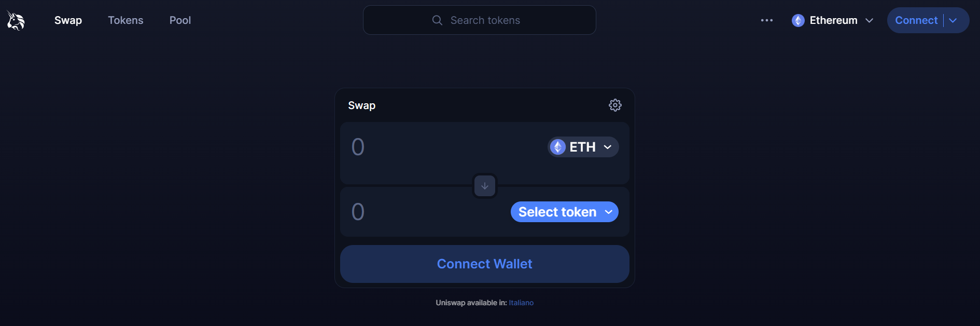The height and width of the screenshot is (326, 980).
Task: Click the magnifier icon in search bar
Action: [437, 20]
